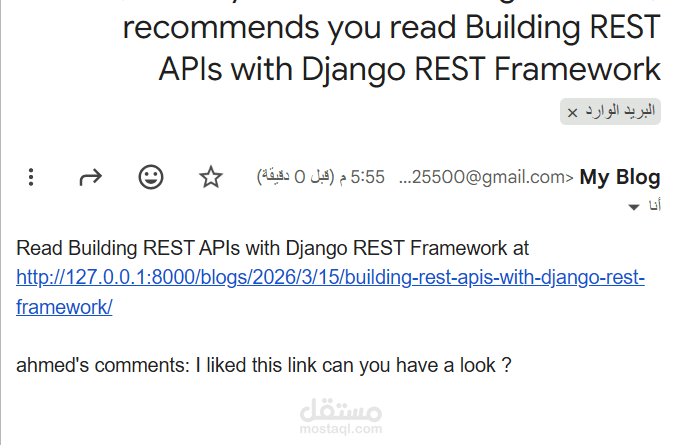Star this email message
Viewport: 682px width, 445px height.
pyautogui.click(x=211, y=177)
